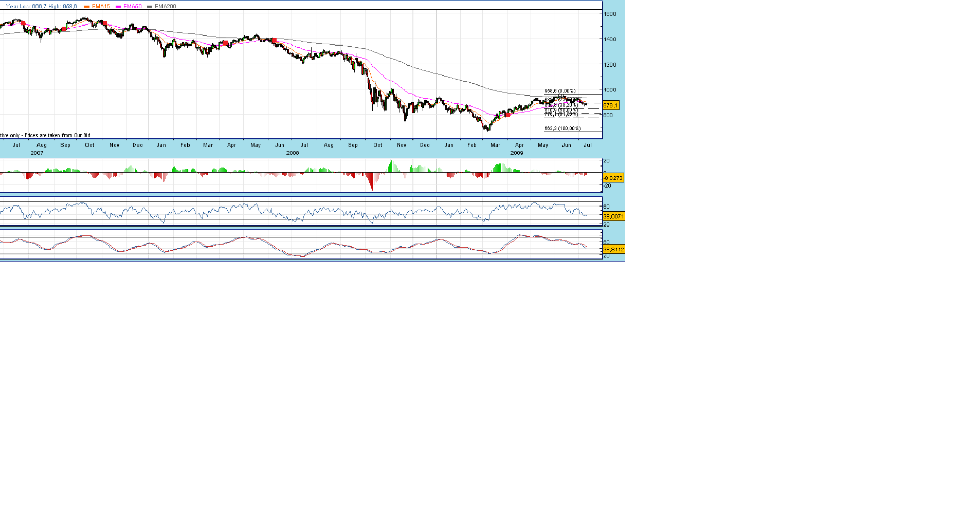980x518 pixels.
Task: Click the -20 label on histogram axis
Action: pos(607,186)
